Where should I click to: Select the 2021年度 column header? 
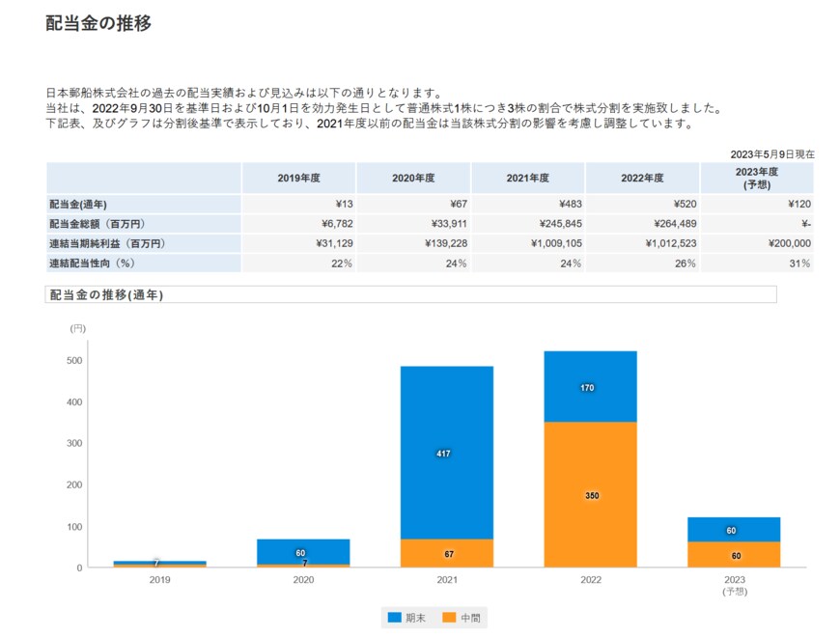(527, 178)
